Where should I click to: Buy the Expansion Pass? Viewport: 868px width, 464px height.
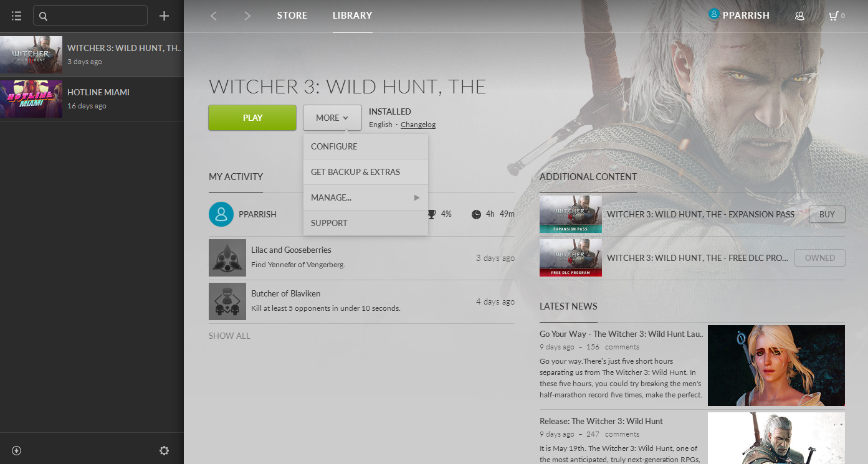click(827, 214)
